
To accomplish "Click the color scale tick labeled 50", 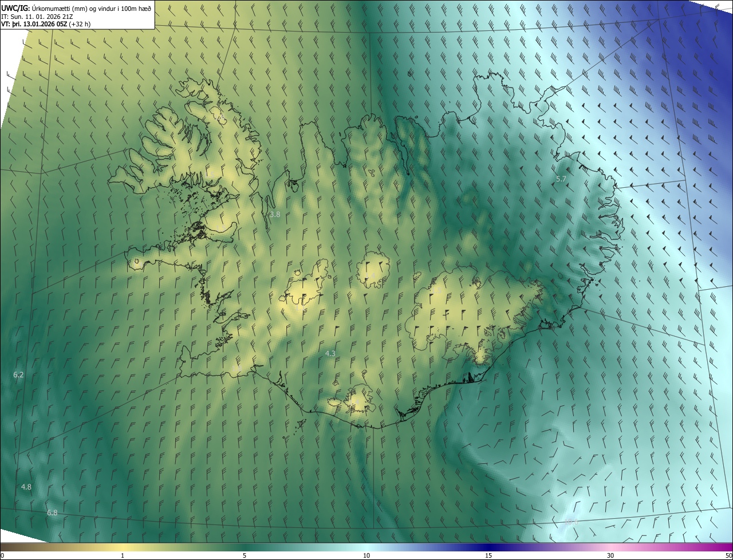I will click(728, 556).
